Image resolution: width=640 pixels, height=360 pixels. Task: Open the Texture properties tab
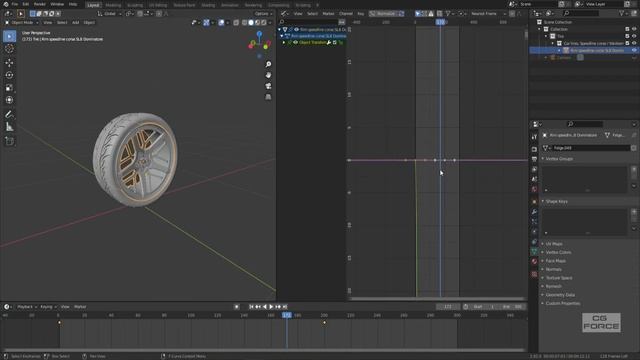[534, 274]
